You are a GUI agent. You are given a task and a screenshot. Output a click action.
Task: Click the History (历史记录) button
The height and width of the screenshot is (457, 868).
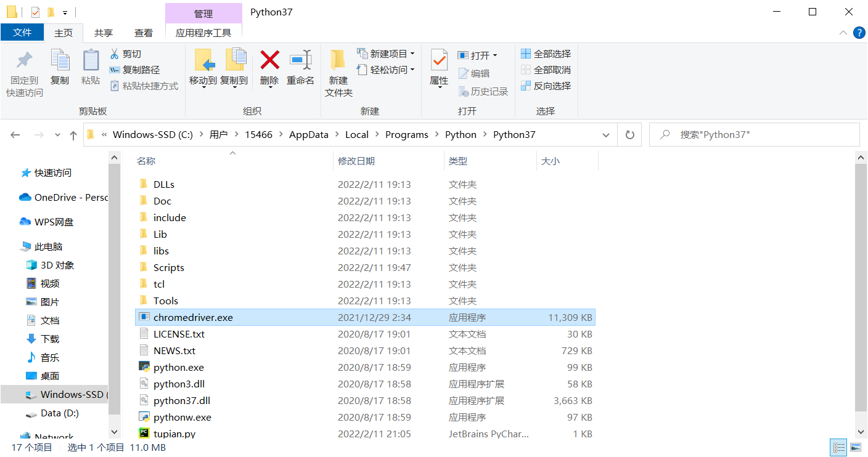tap(483, 91)
